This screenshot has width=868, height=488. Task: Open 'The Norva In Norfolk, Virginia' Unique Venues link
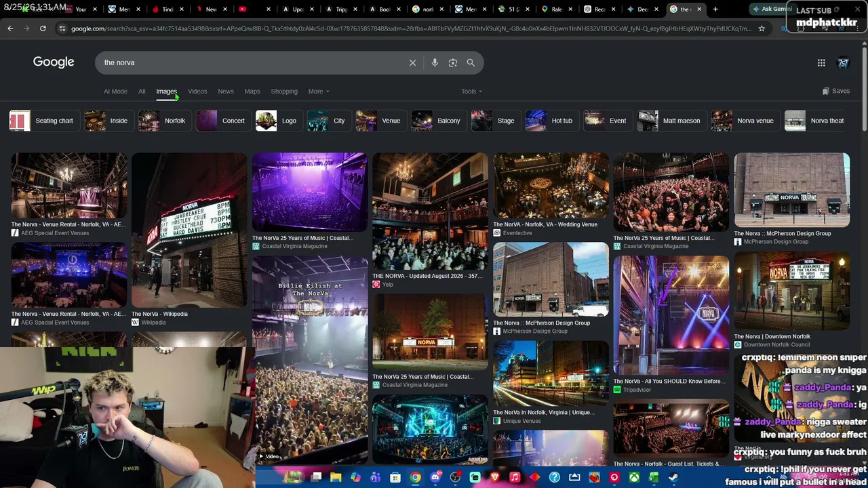(544, 412)
